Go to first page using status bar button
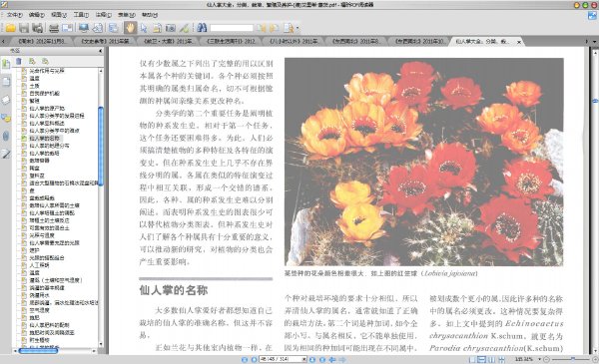This screenshot has width=599, height=364. tap(245, 360)
